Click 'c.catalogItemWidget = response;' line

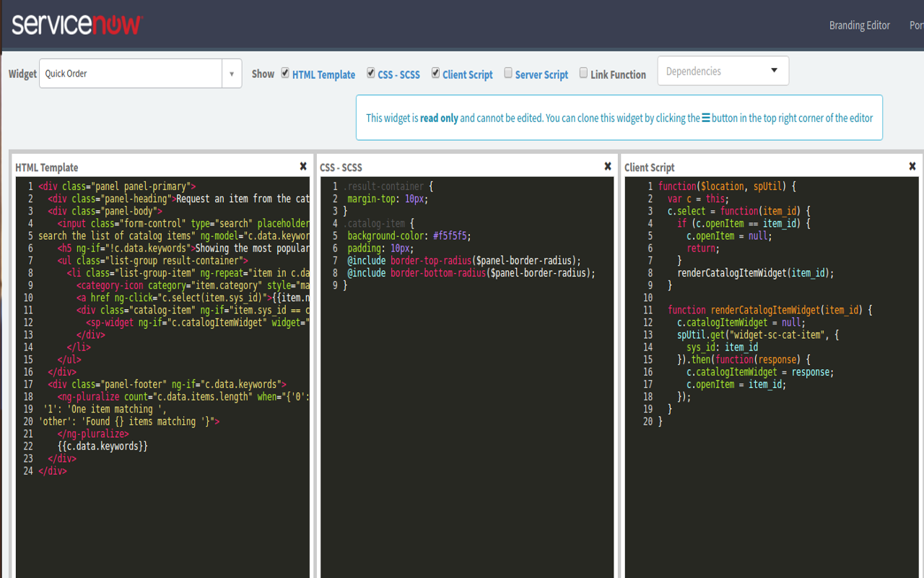760,372
